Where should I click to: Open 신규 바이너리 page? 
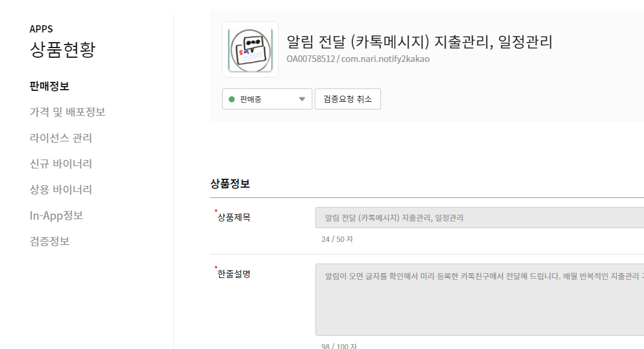pos(61,164)
